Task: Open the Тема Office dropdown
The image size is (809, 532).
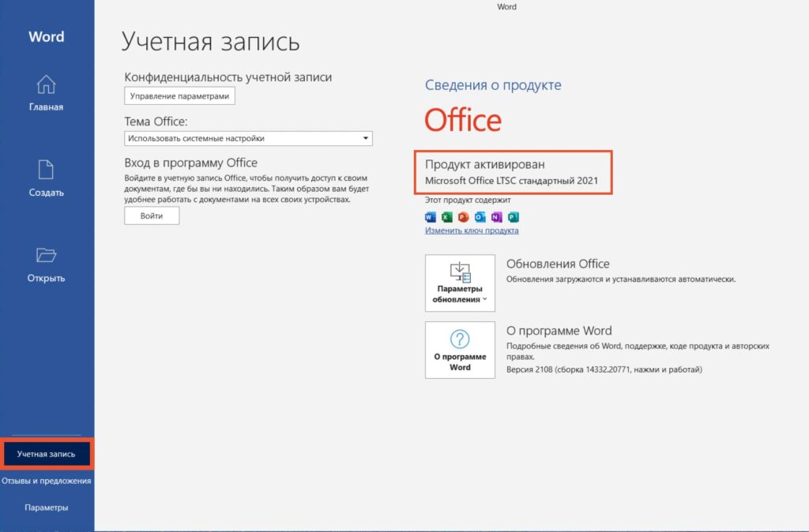Action: pyautogui.click(x=248, y=138)
